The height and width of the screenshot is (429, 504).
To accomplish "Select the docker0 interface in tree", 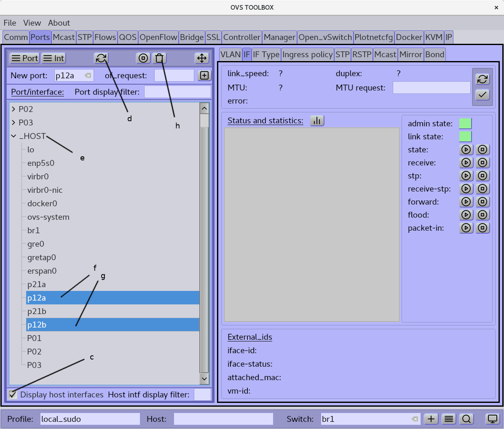I will (42, 204).
